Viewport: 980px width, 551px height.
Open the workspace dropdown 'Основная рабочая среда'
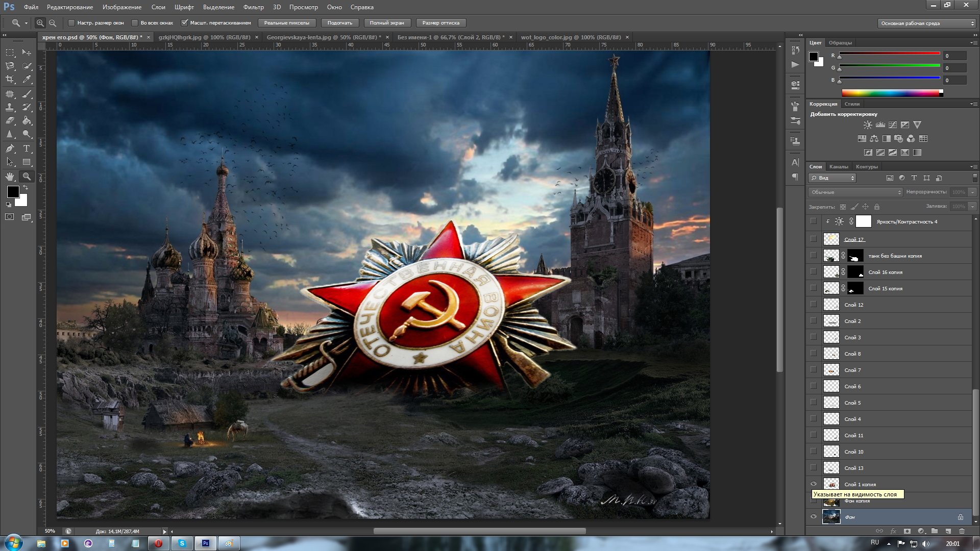927,23
